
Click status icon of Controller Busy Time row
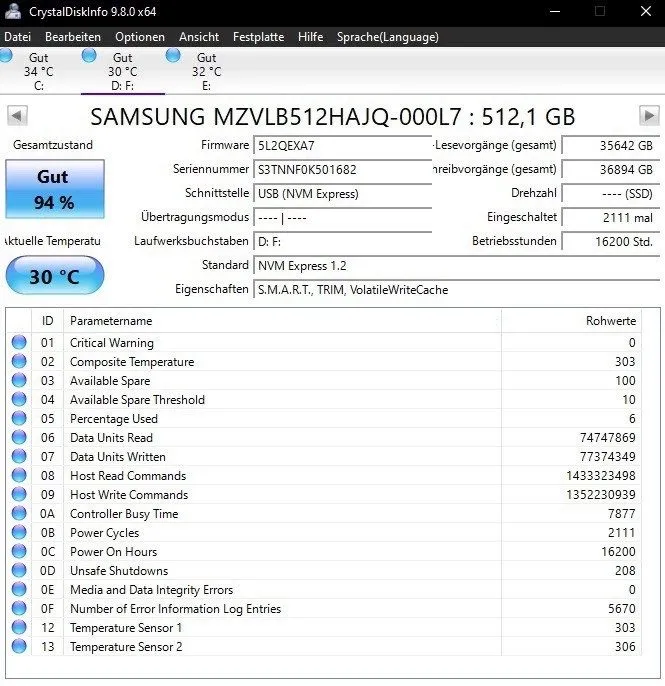pyautogui.click(x=19, y=513)
